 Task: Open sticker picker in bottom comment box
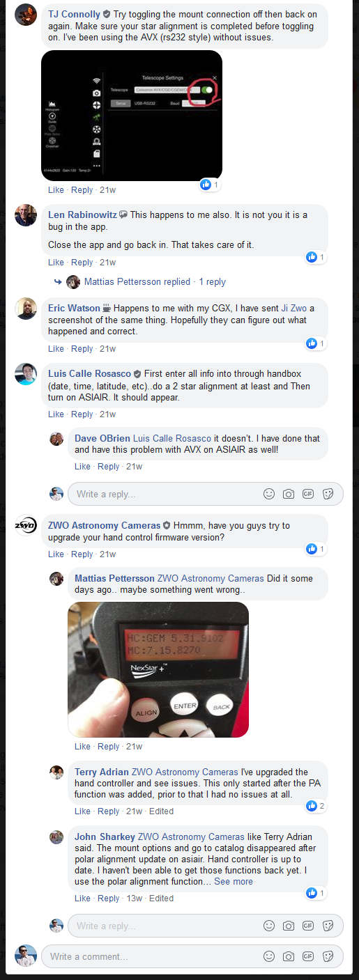(x=328, y=956)
